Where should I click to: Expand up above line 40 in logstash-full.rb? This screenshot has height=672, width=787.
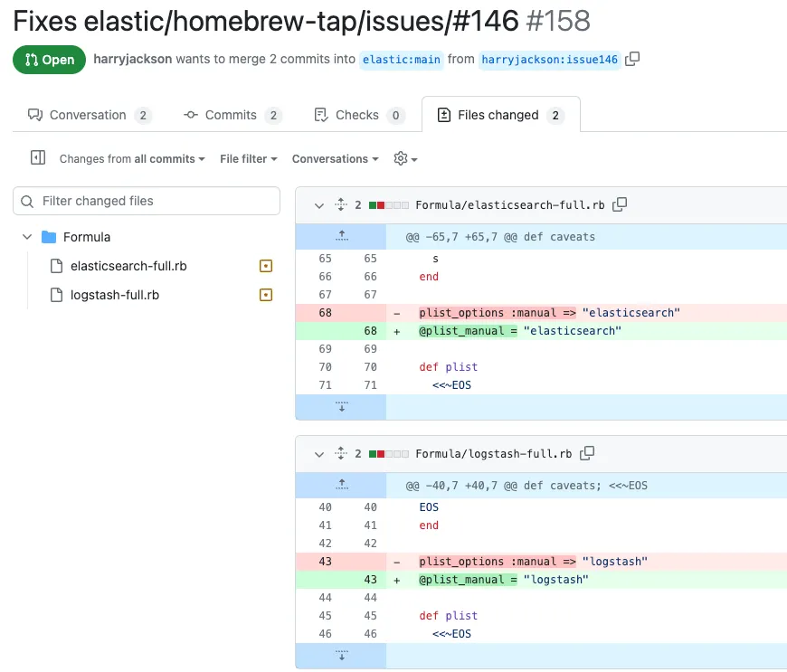(341, 486)
